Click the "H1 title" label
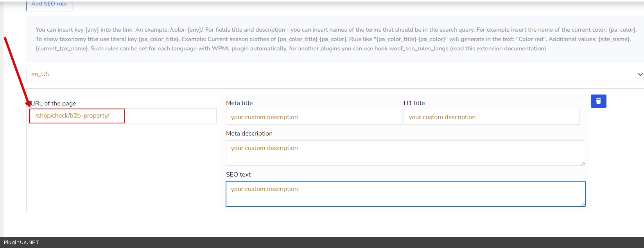The width and height of the screenshot is (644, 248). click(x=414, y=103)
